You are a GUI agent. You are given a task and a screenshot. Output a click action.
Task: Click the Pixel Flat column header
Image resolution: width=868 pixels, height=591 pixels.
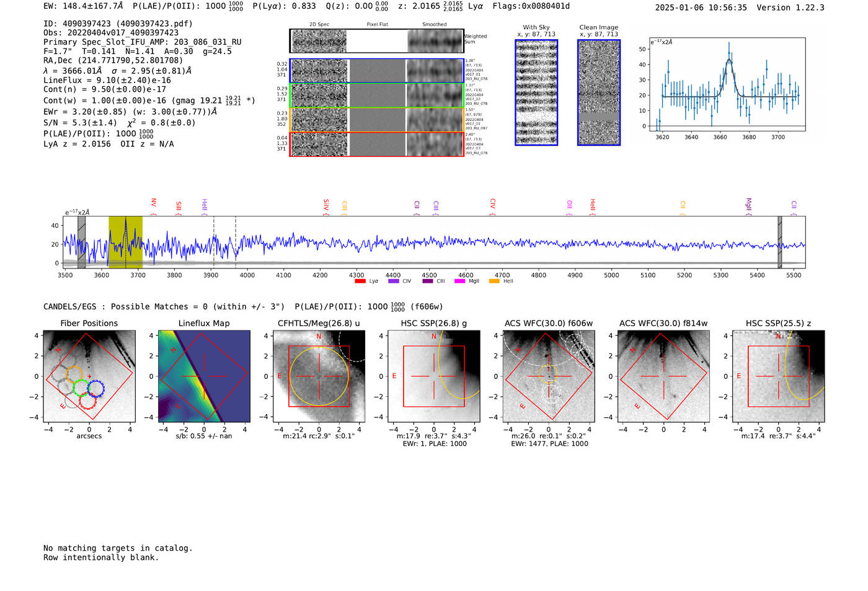377,25
